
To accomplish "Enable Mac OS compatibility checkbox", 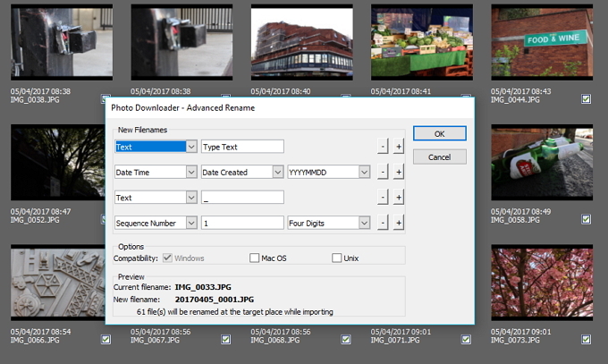I will [254, 258].
